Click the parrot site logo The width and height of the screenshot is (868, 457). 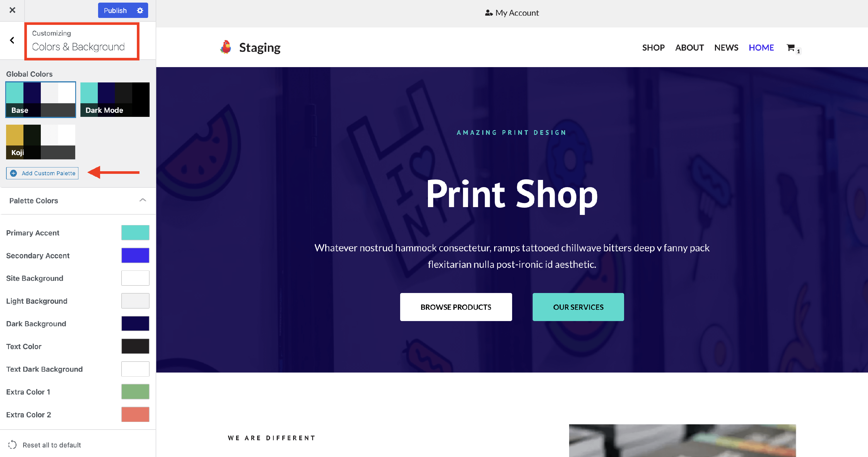[x=226, y=47]
